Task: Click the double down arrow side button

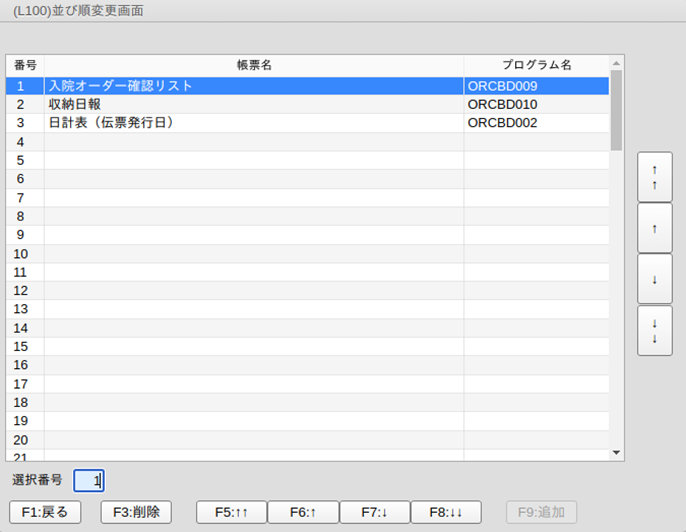Action: pos(654,330)
